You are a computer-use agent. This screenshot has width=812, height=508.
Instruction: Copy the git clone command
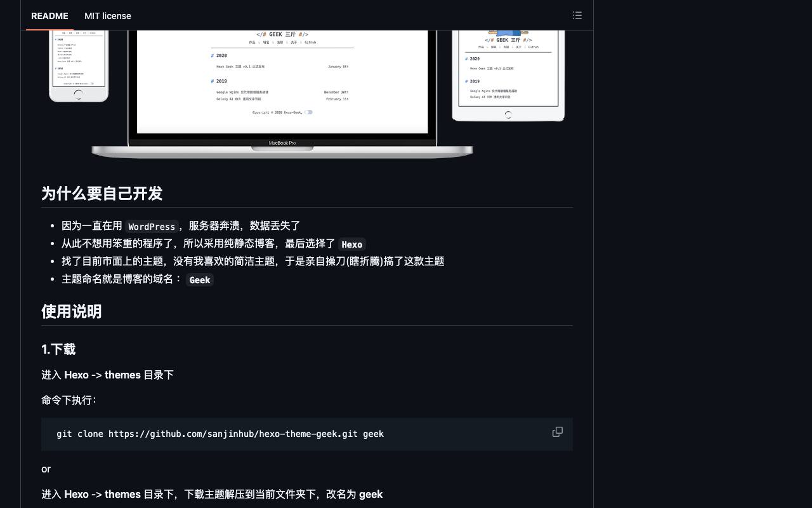coord(558,432)
